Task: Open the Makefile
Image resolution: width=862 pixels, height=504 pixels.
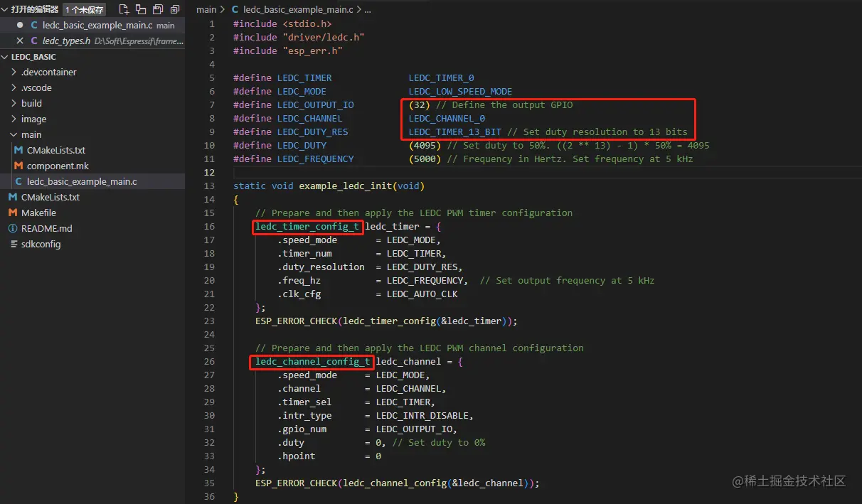Action: pos(38,213)
